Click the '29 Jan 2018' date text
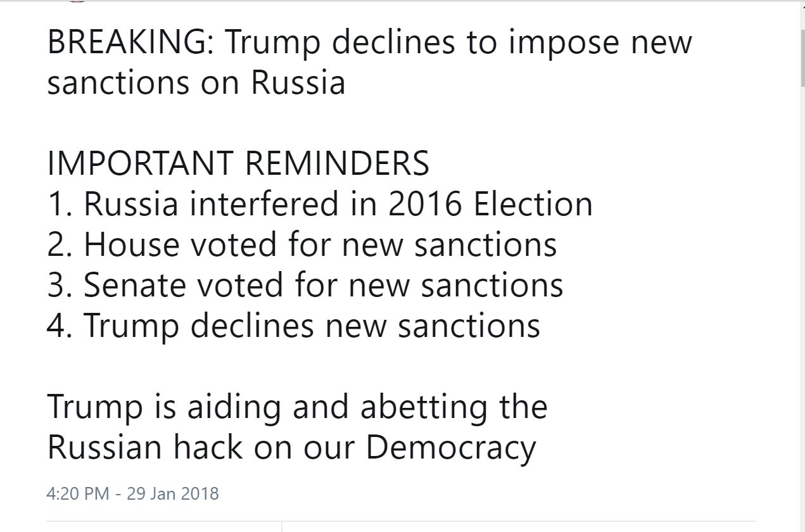Image resolution: width=805 pixels, height=532 pixels. (173, 493)
